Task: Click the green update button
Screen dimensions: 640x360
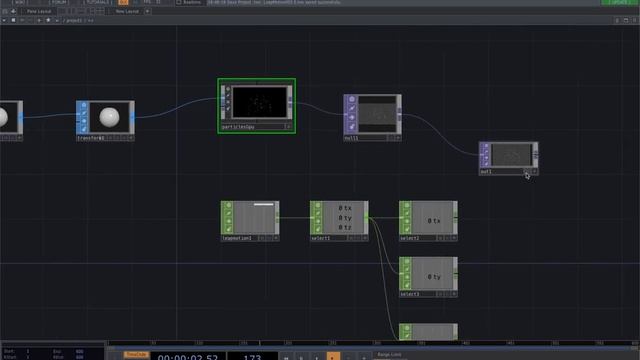Action: pos(620,2)
